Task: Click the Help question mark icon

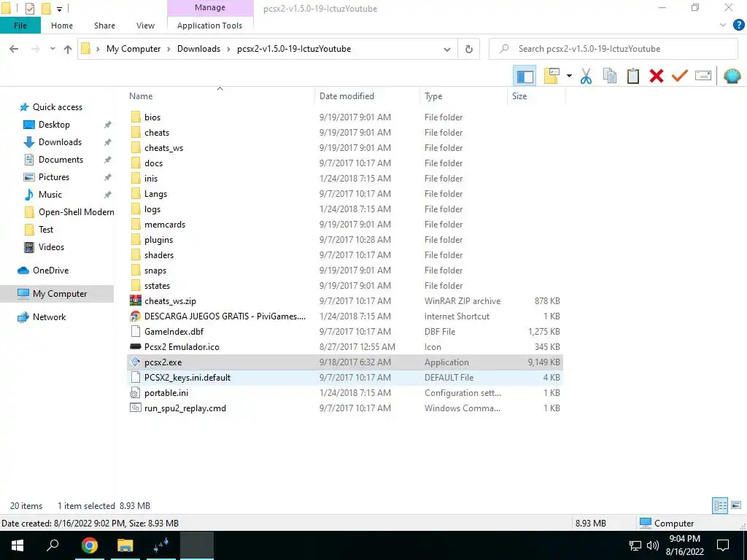Action: coord(738,26)
